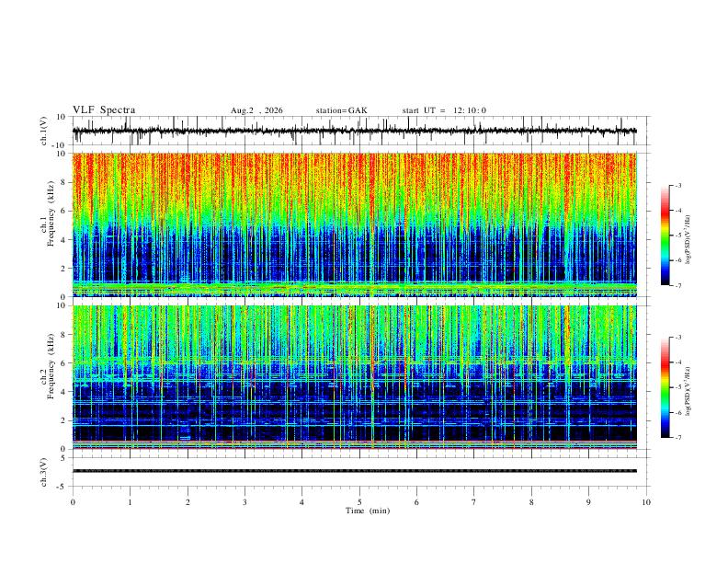
Task: Click the ch.2 spectrogram panel
Action: tap(355, 377)
